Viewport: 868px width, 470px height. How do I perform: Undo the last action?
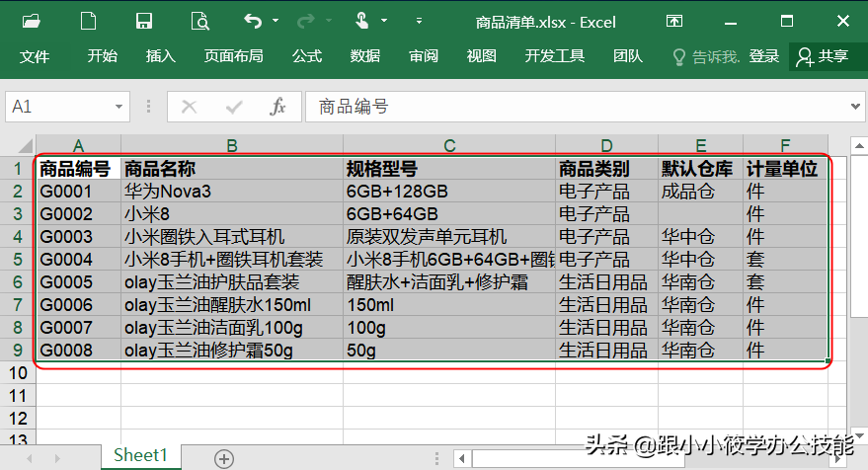coord(253,22)
